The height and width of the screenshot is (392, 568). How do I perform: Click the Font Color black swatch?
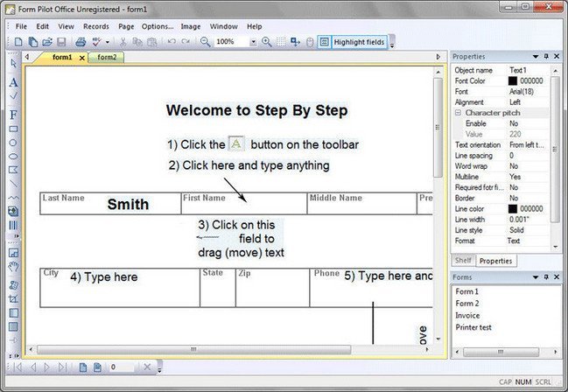click(513, 80)
